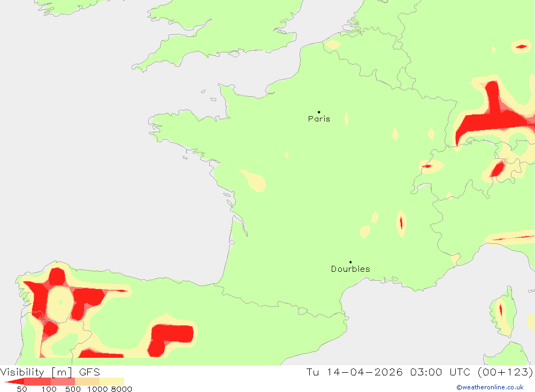The width and height of the screenshot is (535, 392).
Task: Select the 50-100 red legend swatch
Action: 37,381
